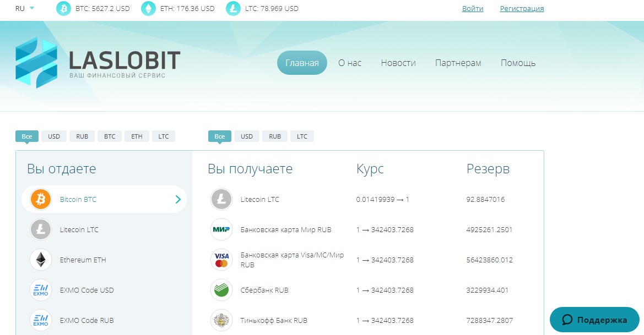Click the LASLOBIT cube logo
Image resolution: width=644 pixels, height=335 pixels.
coord(36,63)
